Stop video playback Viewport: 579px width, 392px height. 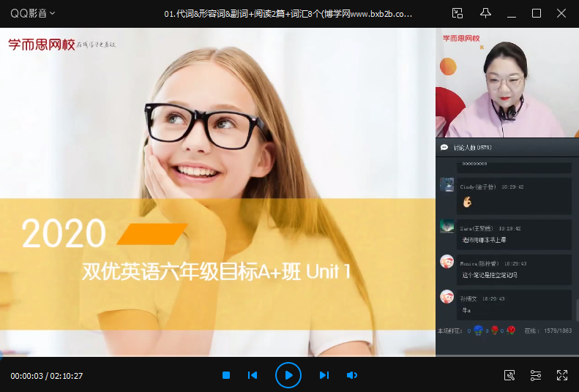pyautogui.click(x=226, y=375)
